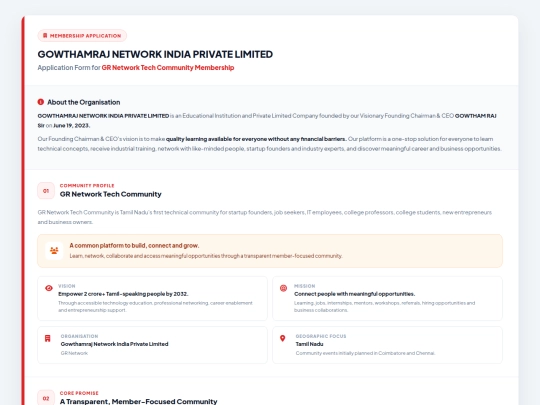Viewport: 540px width, 405px height.
Task: Select the GOWTHAMRAJ NETWORK INDIA PRIVATE LIMITED heading
Action: [x=155, y=54]
